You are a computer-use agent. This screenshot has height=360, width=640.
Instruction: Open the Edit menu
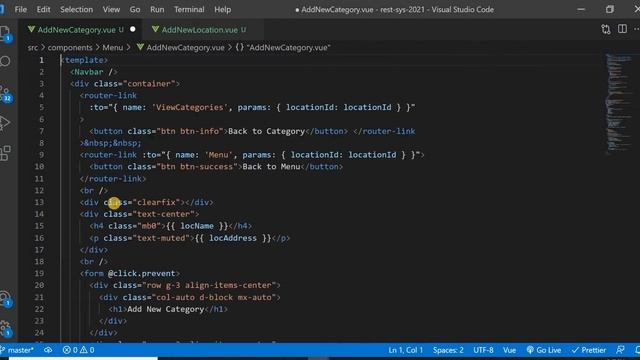(x=43, y=9)
